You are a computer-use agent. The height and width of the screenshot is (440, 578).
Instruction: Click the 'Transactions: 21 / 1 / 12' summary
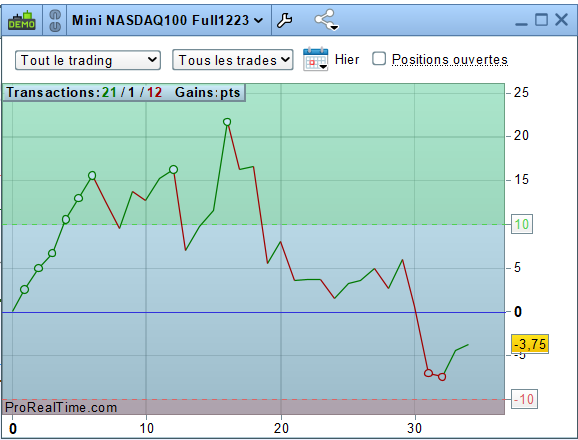tap(84, 92)
